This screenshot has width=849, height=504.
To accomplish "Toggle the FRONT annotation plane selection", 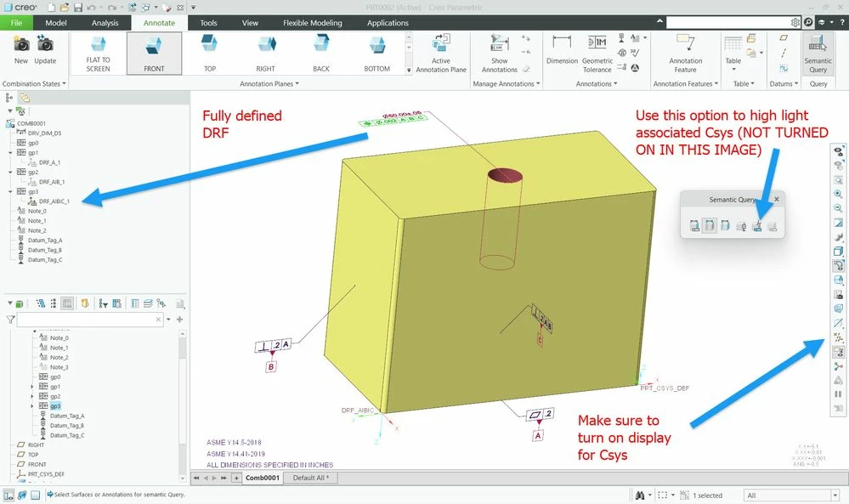I will [154, 53].
